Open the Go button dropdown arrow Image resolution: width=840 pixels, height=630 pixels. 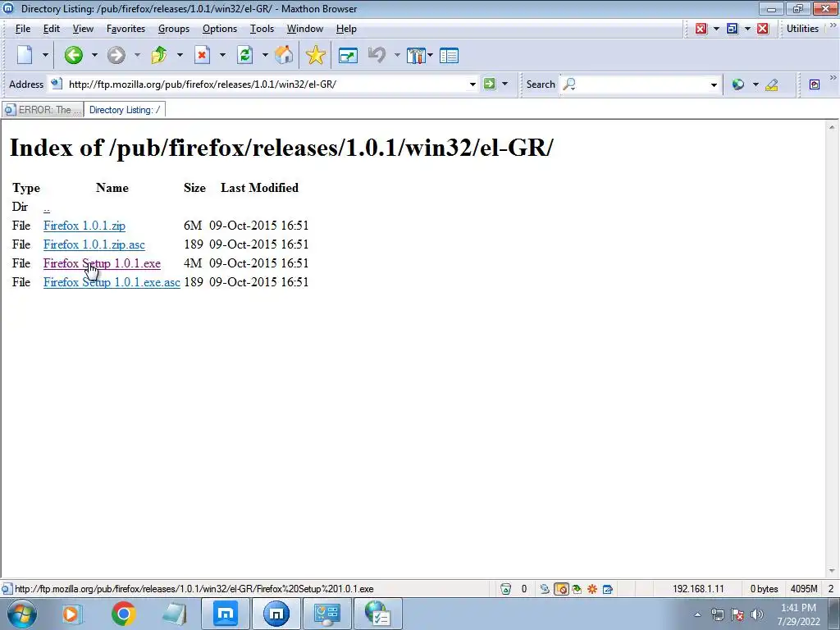point(504,84)
